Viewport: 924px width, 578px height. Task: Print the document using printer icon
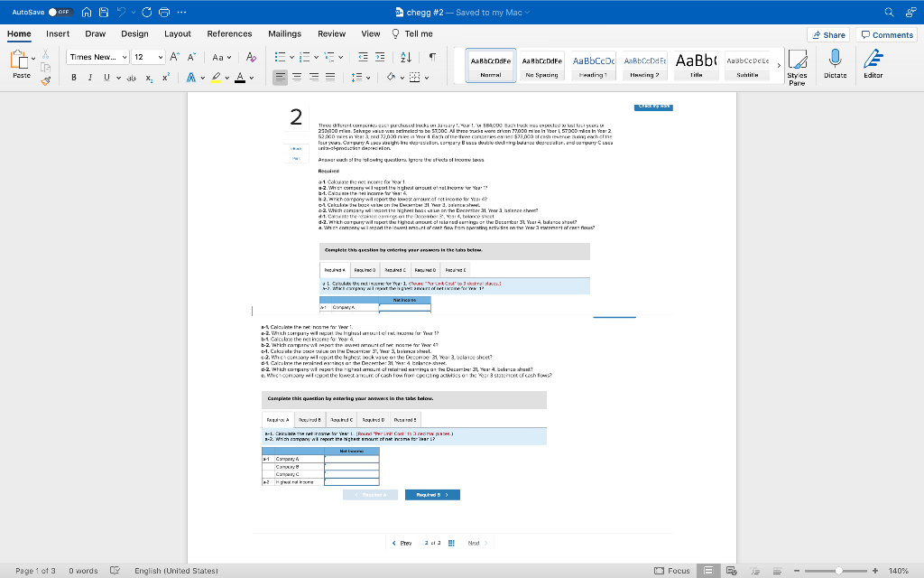164,12
